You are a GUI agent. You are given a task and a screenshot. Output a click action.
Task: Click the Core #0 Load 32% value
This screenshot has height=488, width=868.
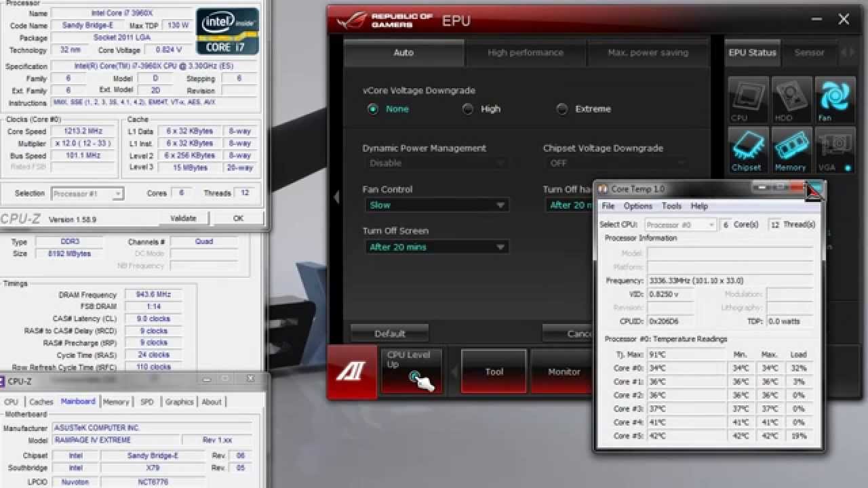(x=799, y=368)
